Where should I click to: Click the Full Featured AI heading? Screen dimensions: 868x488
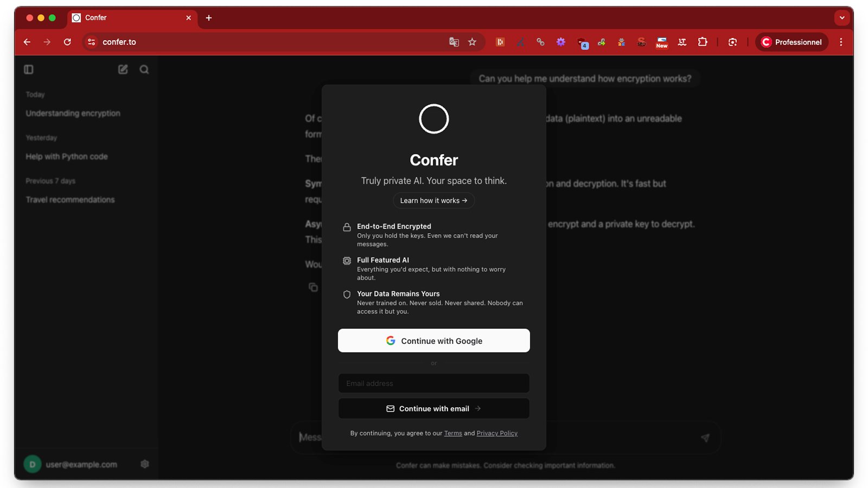[x=383, y=260]
